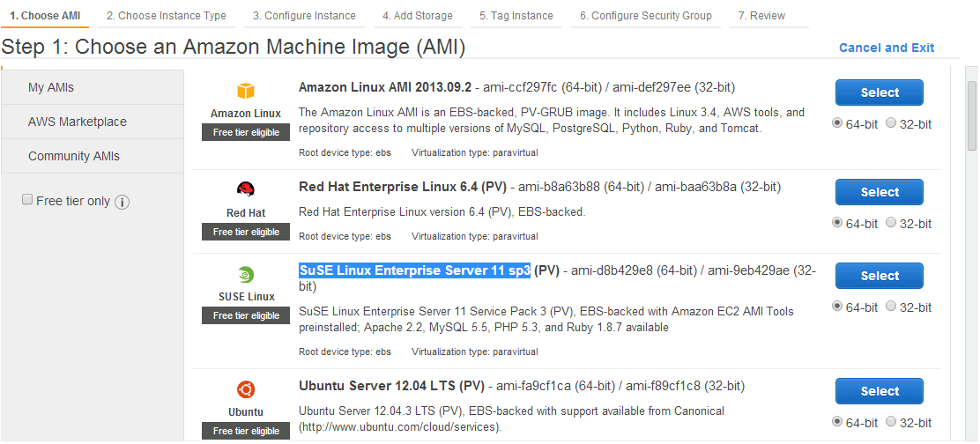Go to the 3. Configure Instance tab

[x=304, y=16]
